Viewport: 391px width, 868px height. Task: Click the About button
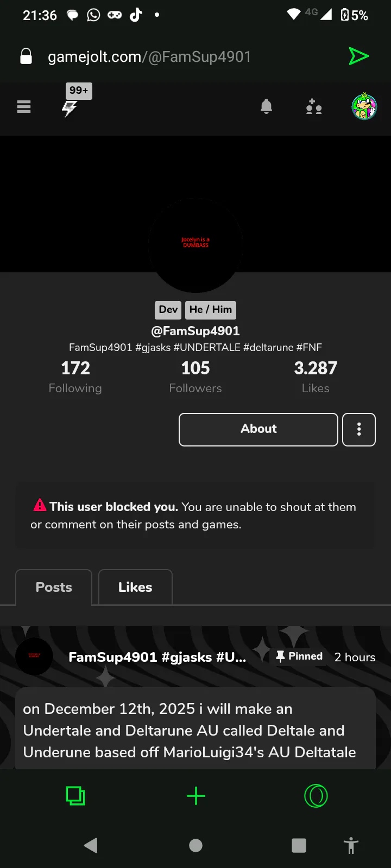pos(258,430)
